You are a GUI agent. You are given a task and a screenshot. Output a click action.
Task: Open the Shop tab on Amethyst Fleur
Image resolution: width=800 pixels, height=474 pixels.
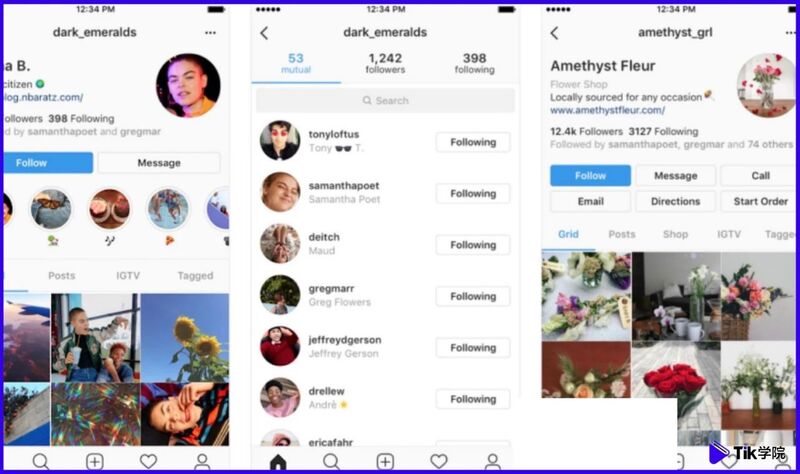(676, 234)
